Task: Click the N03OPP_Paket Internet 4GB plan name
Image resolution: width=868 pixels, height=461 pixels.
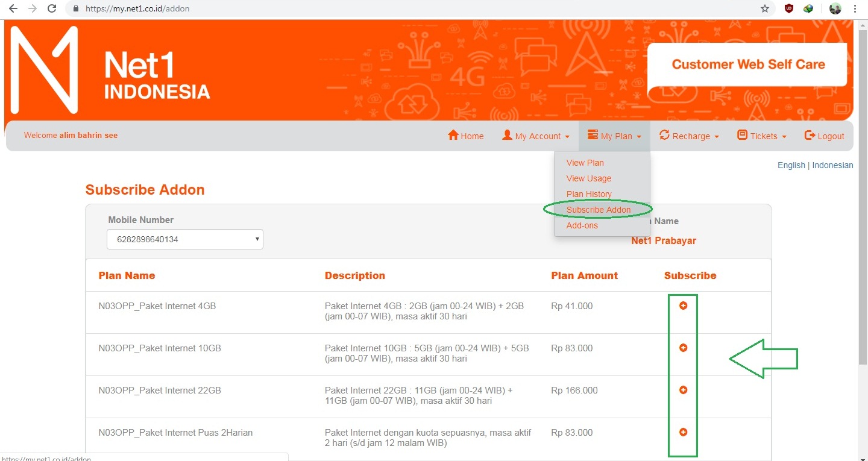Action: click(x=157, y=306)
